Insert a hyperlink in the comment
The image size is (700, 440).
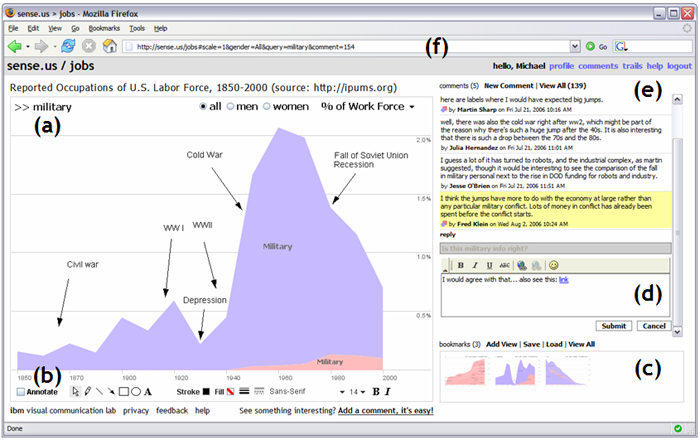pos(522,266)
